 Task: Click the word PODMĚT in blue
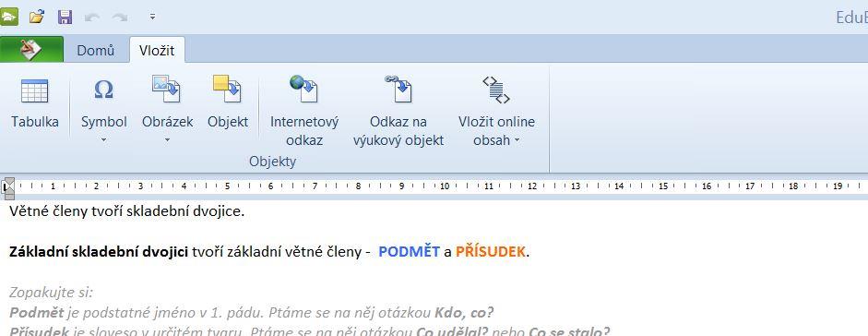point(409,252)
